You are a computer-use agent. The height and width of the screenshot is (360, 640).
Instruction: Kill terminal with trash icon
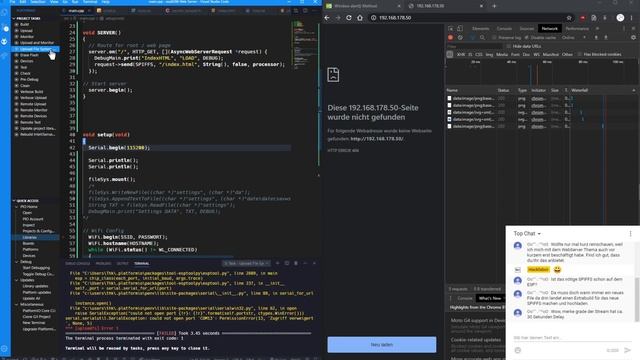(296, 264)
